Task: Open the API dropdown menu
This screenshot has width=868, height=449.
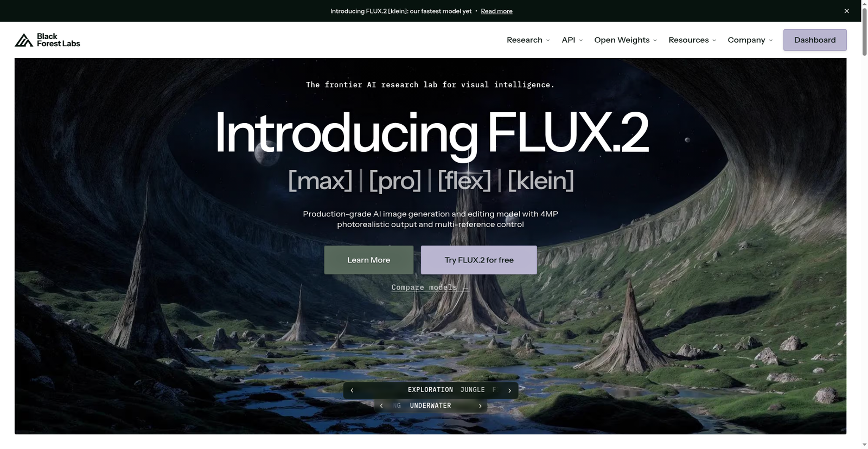Action: pos(572,40)
